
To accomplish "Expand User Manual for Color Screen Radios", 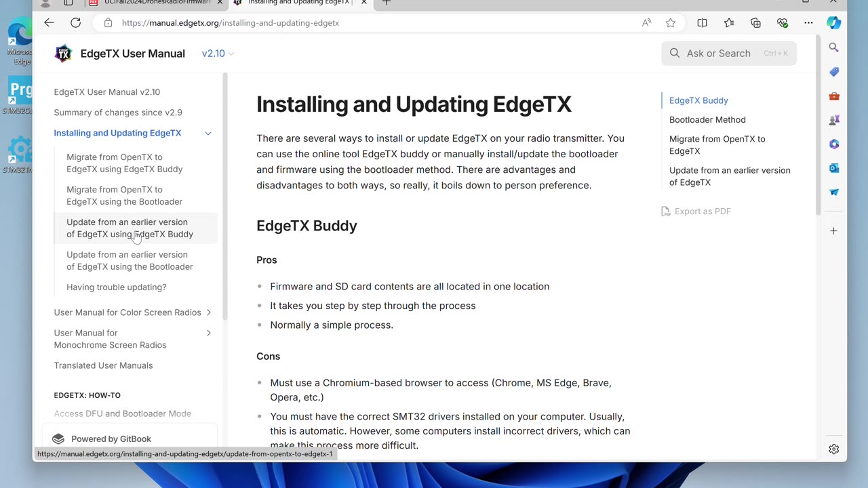I will click(x=208, y=312).
